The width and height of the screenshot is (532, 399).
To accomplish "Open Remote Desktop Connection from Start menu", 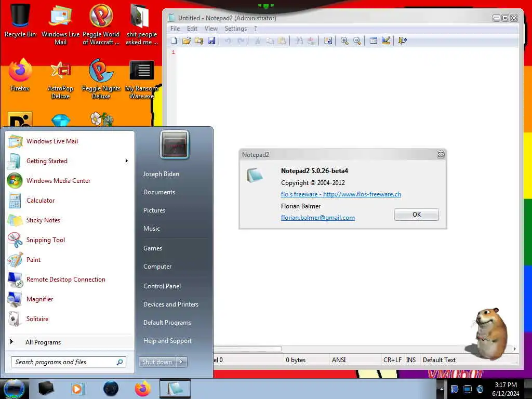I will click(x=70, y=279).
